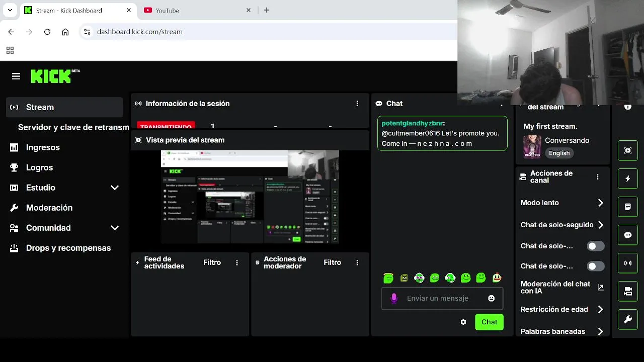644x362 pixels.
Task: Toggle session info broadcast icon in right bar
Action: point(627,263)
